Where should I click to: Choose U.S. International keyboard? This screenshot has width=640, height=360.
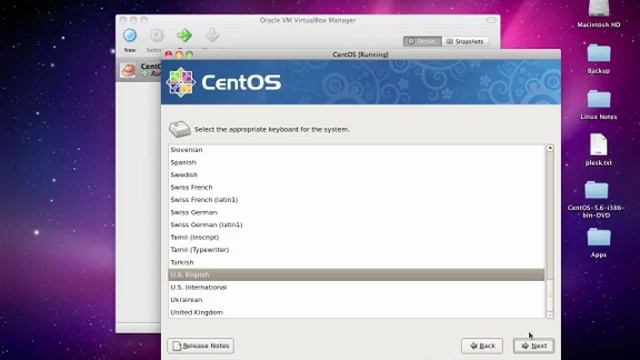356,287
